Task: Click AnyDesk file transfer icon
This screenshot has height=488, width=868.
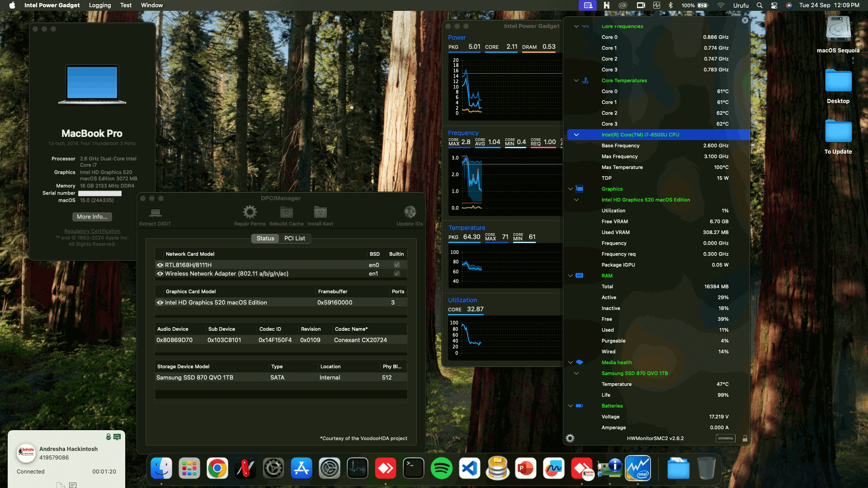Action: [x=61, y=485]
